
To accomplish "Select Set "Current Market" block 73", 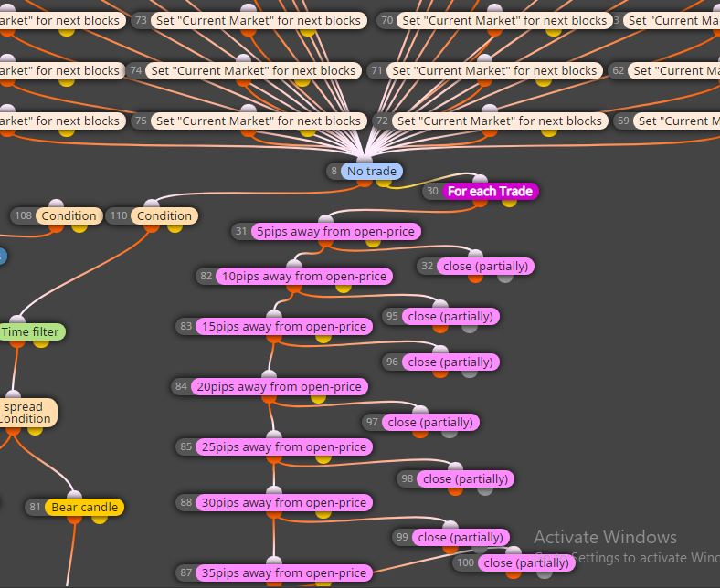I will click(259, 21).
